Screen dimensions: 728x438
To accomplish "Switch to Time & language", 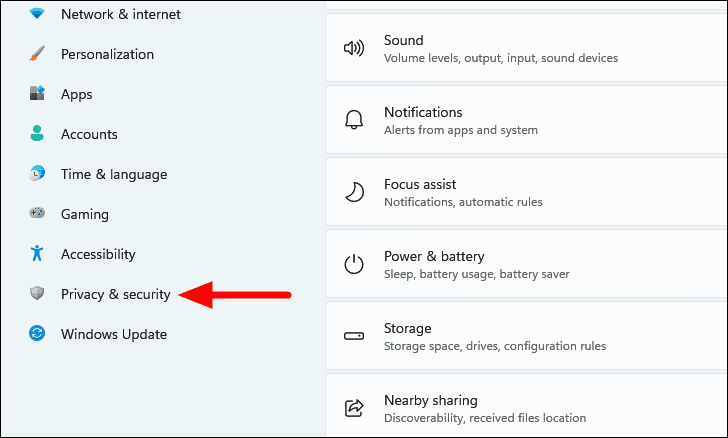I will [114, 174].
